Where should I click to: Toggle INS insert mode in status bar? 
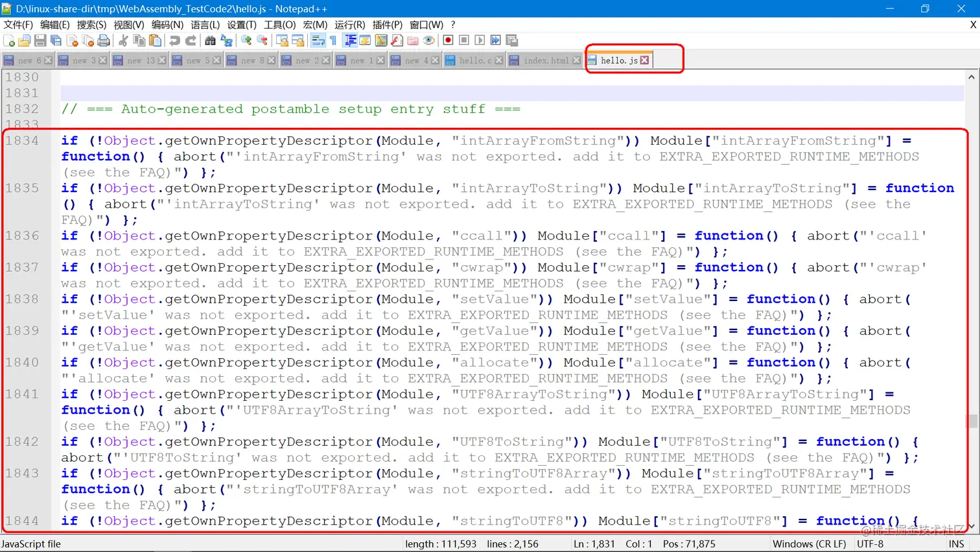pos(957,544)
